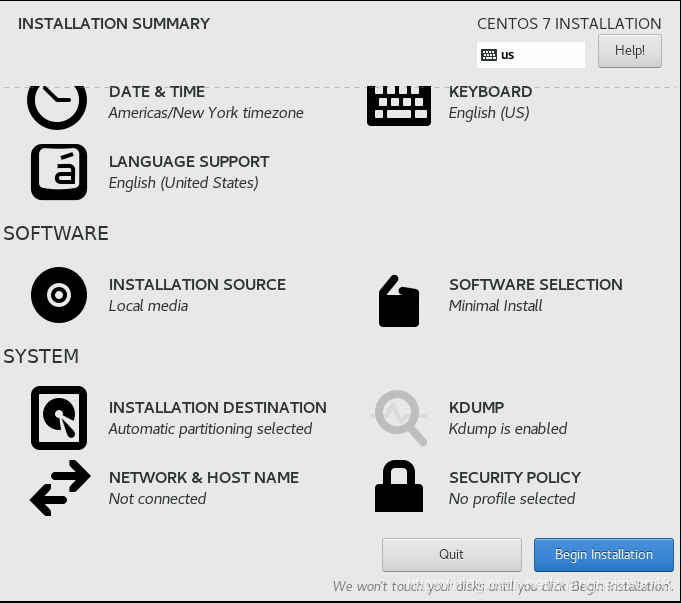Click 'Kdump is enabled' text
Image resolution: width=681 pixels, height=603 pixels.
[x=508, y=429]
